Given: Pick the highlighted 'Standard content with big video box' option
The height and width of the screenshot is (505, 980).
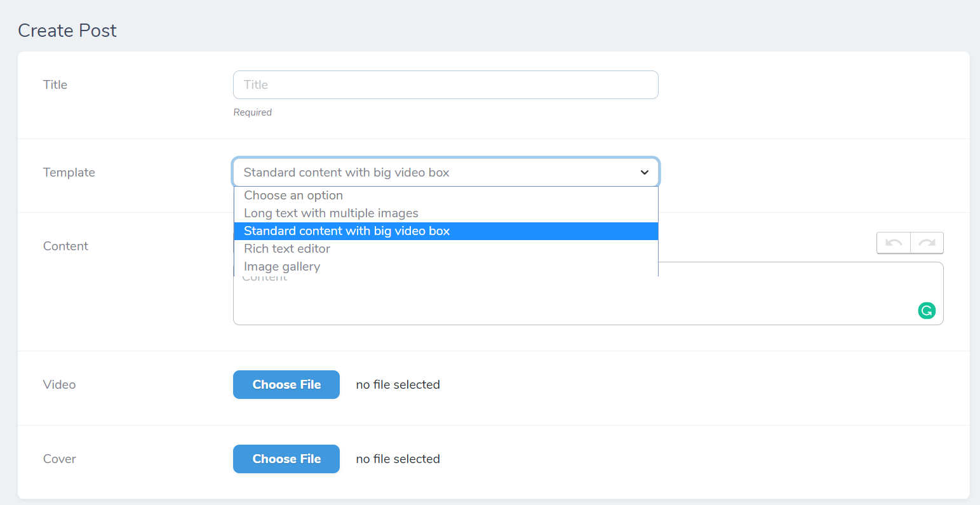Looking at the screenshot, I should pos(347,231).
